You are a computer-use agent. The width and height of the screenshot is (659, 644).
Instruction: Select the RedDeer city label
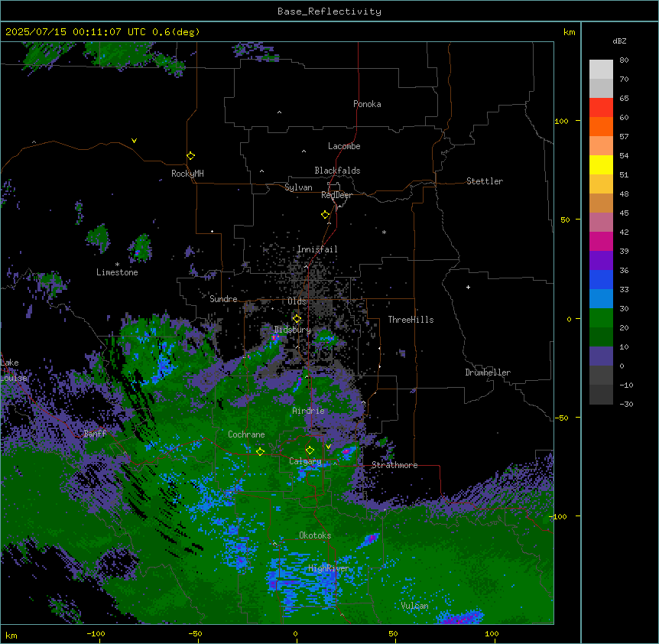[x=336, y=195]
